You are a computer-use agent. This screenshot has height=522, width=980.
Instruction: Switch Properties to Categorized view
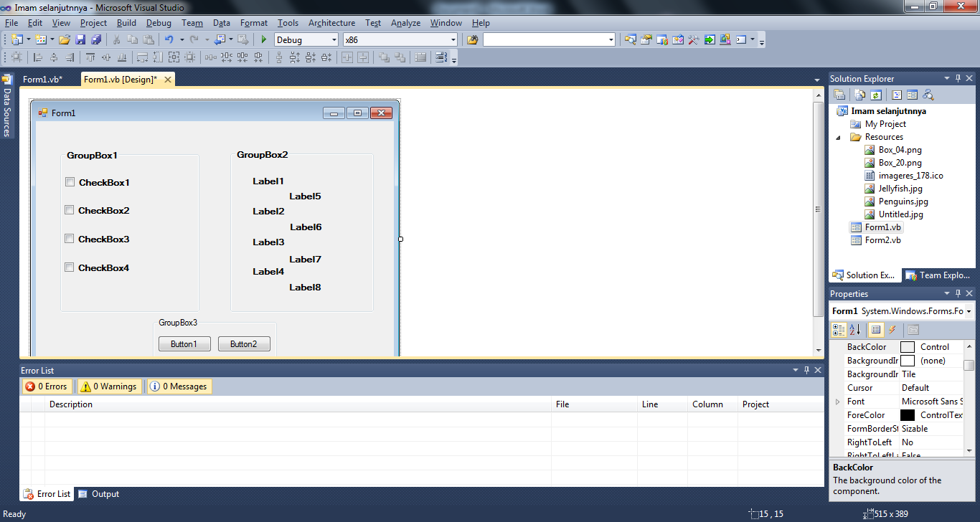pos(839,330)
